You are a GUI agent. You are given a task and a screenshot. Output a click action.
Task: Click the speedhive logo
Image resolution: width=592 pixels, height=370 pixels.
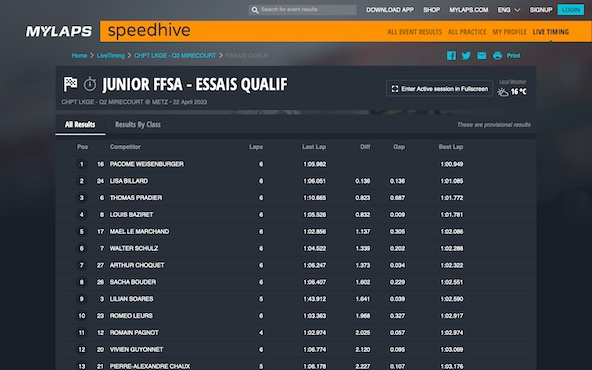click(149, 31)
